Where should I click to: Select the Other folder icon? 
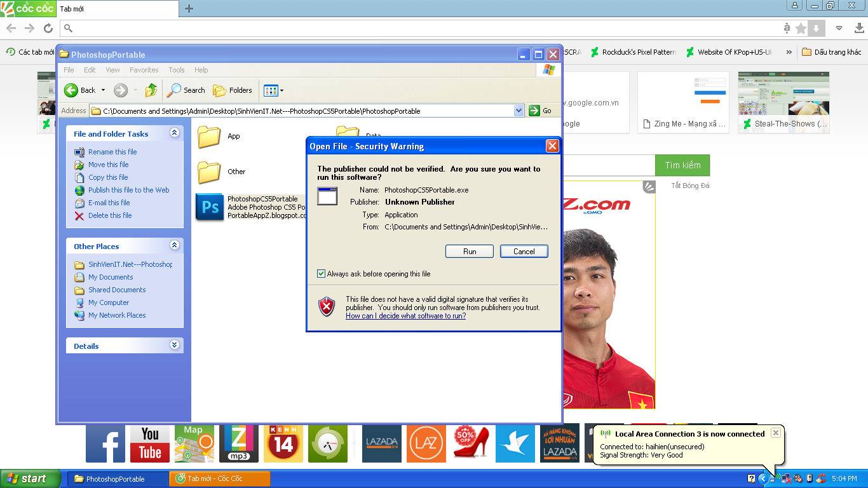(x=209, y=172)
